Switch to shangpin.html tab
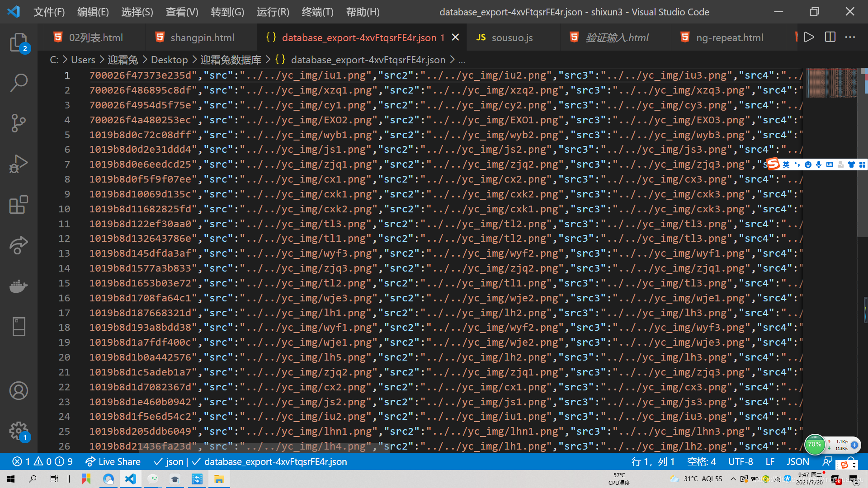 [x=202, y=38]
